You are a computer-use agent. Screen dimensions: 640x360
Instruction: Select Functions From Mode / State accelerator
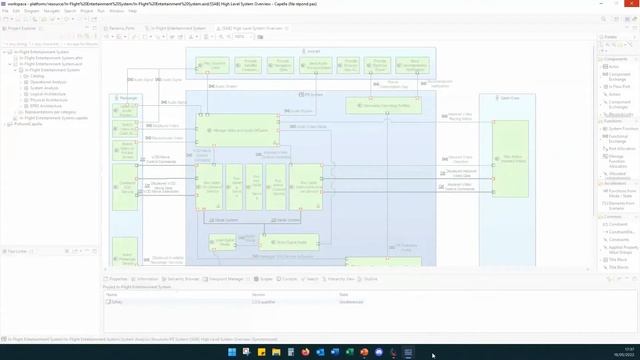pos(619,193)
